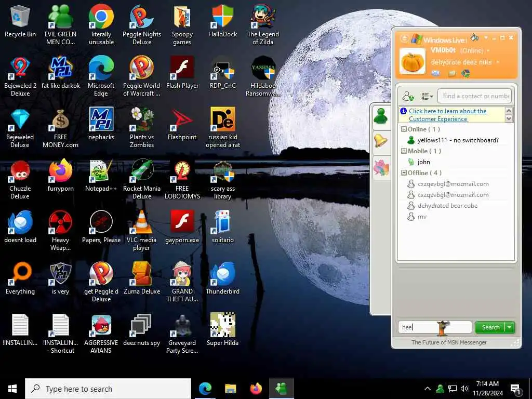Screen dimensions: 532x399
Task: Select the RDP_CnC desktop icon
Action: pyautogui.click(x=222, y=73)
